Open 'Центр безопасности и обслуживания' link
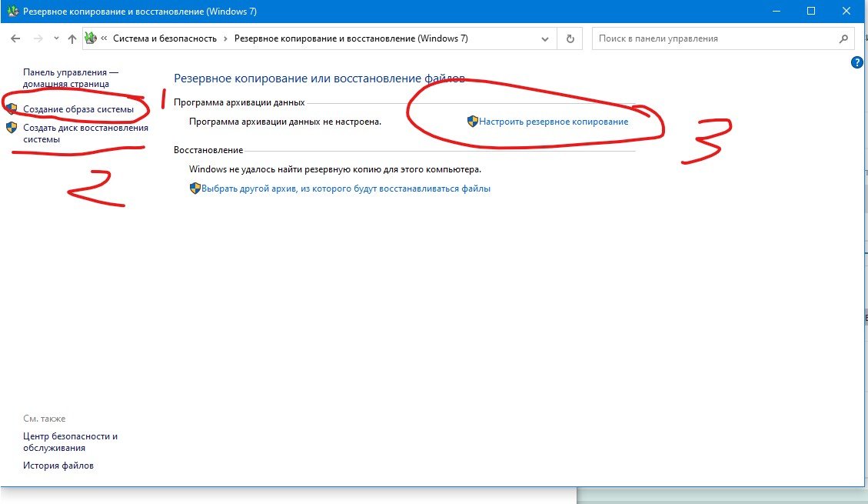The height and width of the screenshot is (504, 868). [70, 442]
